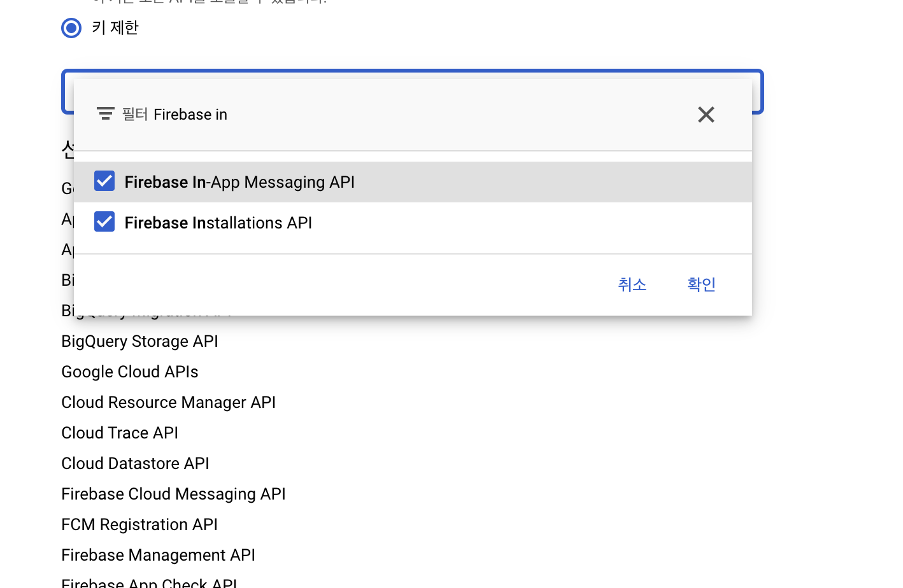
Task: Click Cloud Trace API entry
Action: [x=120, y=433]
